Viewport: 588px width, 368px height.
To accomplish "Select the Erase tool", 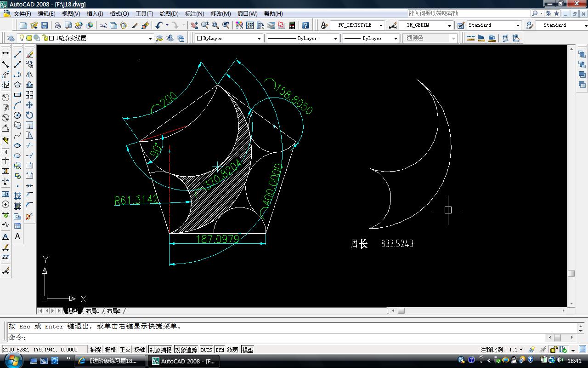I will pyautogui.click(x=29, y=54).
